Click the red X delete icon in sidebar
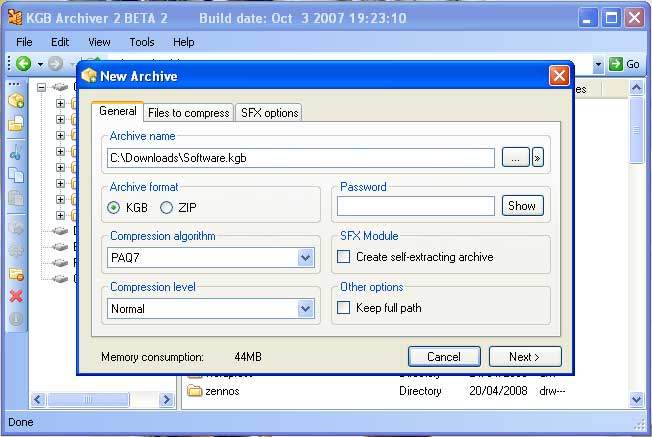Screen dimensions: 652x437 coord(16,296)
